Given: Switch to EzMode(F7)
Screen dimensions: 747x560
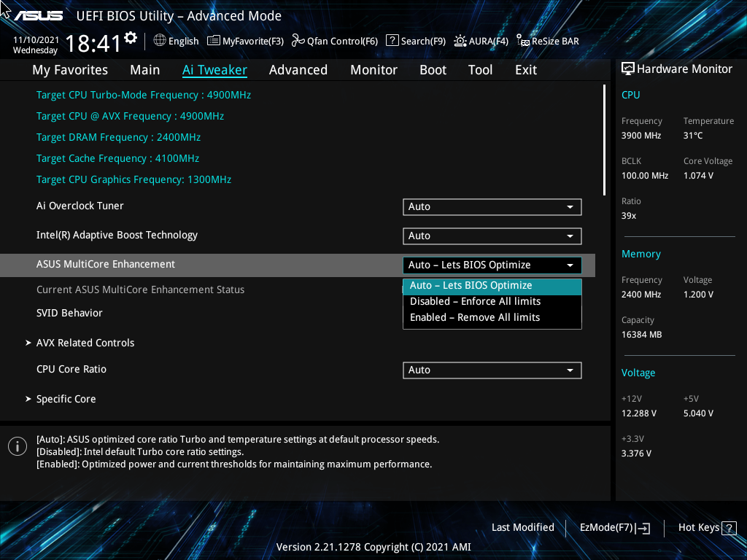Looking at the screenshot, I should [615, 528].
